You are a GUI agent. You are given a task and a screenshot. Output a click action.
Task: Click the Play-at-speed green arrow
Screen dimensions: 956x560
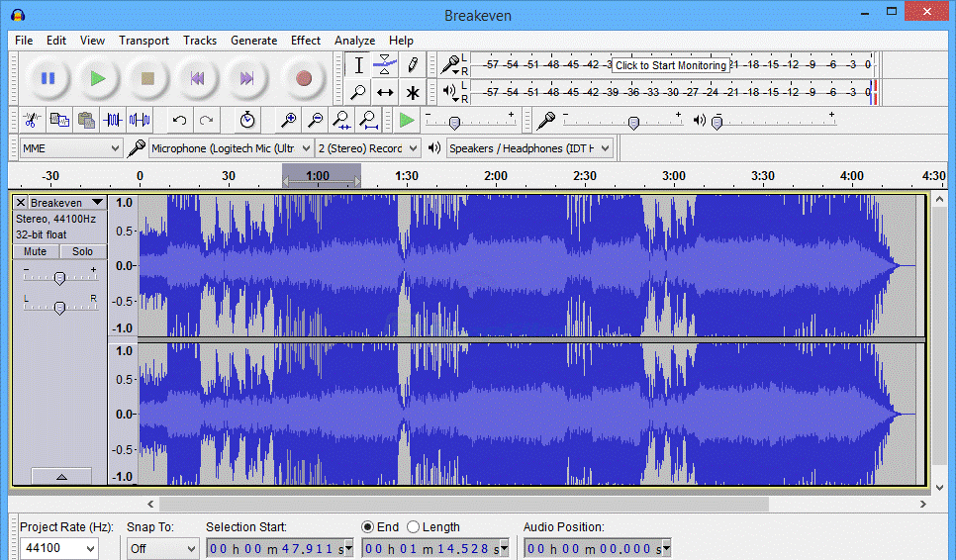click(x=407, y=120)
